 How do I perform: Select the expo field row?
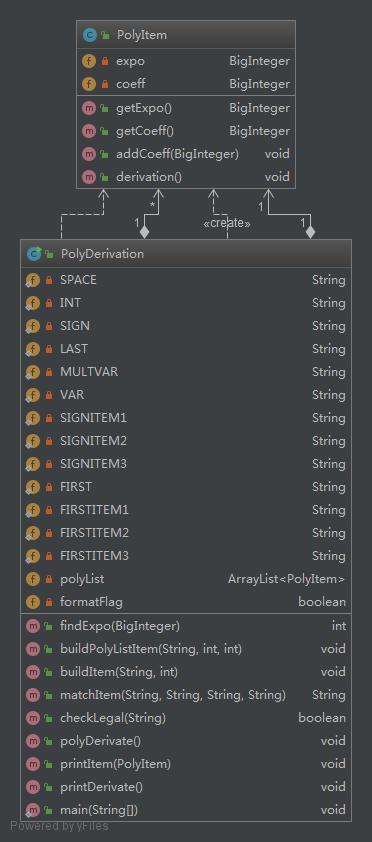point(186,61)
